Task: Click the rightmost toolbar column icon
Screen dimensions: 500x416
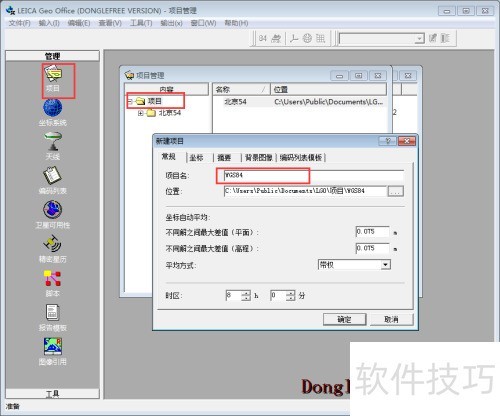Action: (445, 38)
